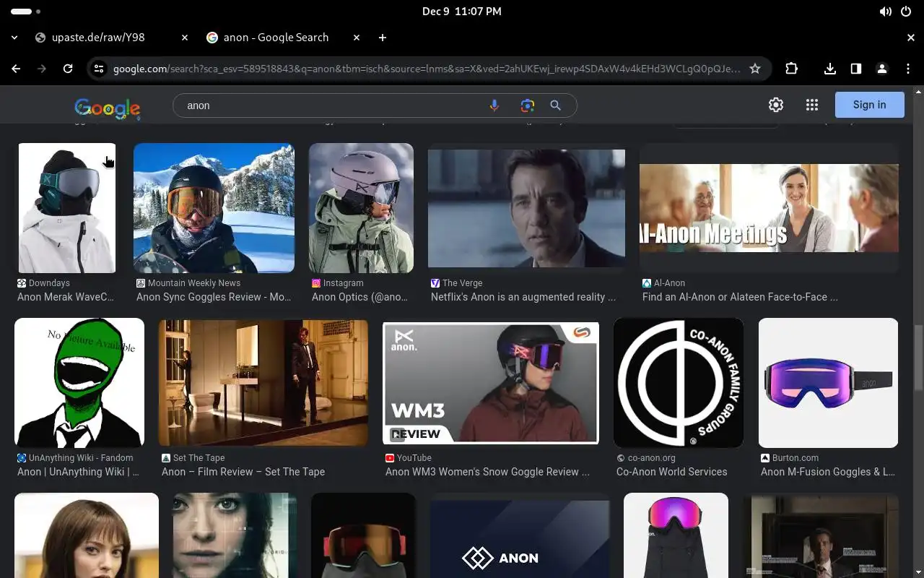Close the browser window with X
The height and width of the screenshot is (578, 924).
coord(911,38)
